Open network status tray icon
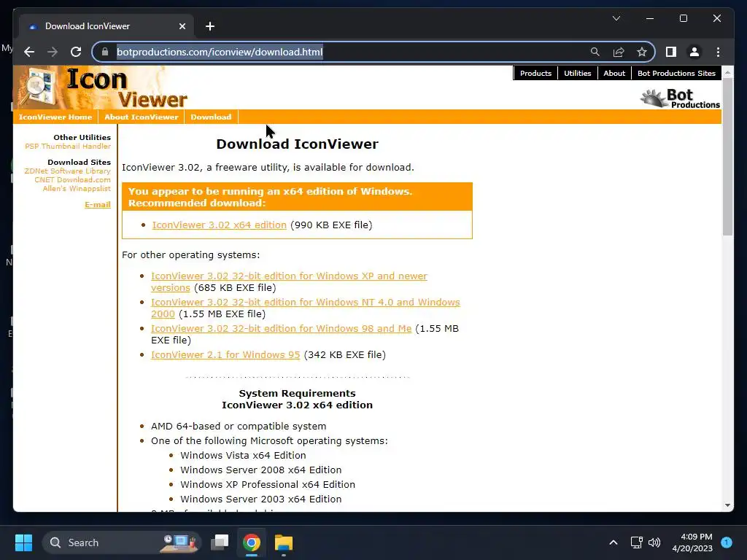747x560 pixels. (636, 542)
